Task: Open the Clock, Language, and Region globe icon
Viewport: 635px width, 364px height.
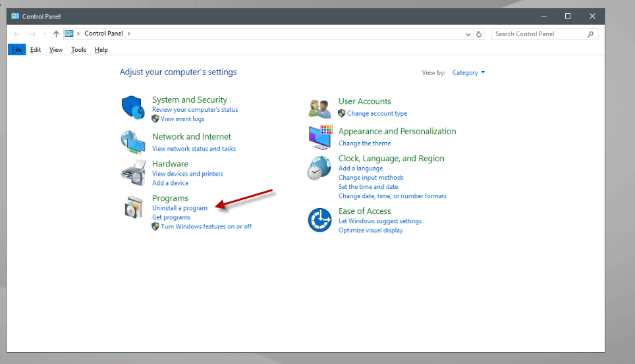Action: click(x=319, y=168)
